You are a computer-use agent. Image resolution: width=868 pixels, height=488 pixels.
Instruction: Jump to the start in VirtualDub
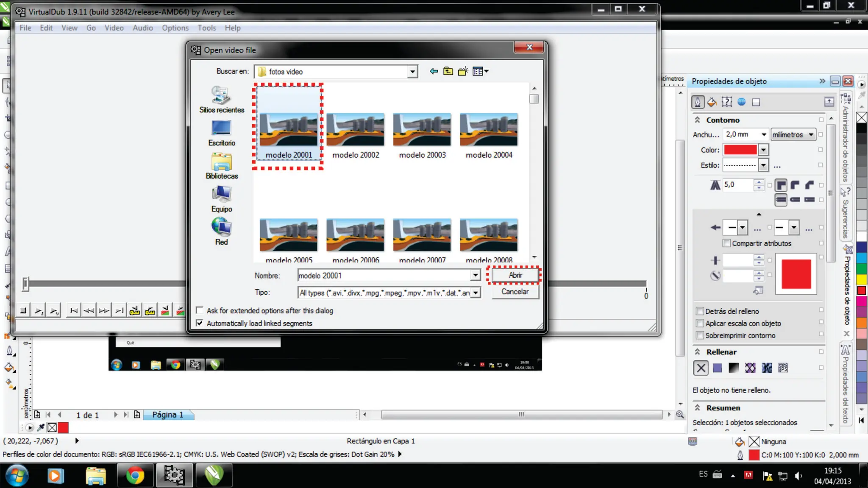point(74,311)
